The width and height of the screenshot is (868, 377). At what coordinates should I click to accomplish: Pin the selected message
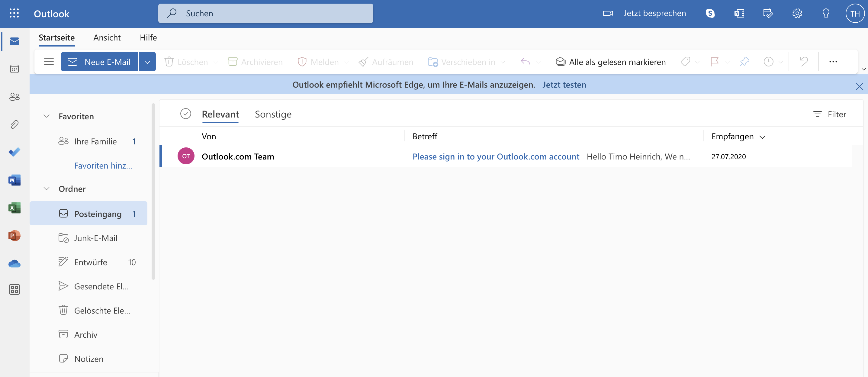click(x=744, y=62)
